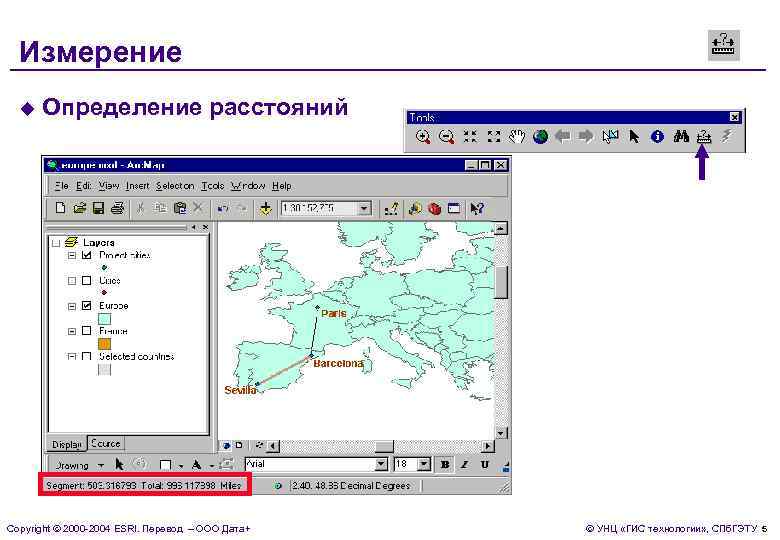
Task: Select the Zoom In tool in Tools
Action: point(423,136)
